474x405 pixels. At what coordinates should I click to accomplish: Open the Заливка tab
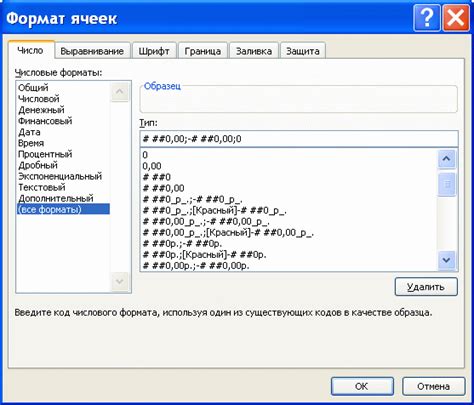click(x=254, y=51)
